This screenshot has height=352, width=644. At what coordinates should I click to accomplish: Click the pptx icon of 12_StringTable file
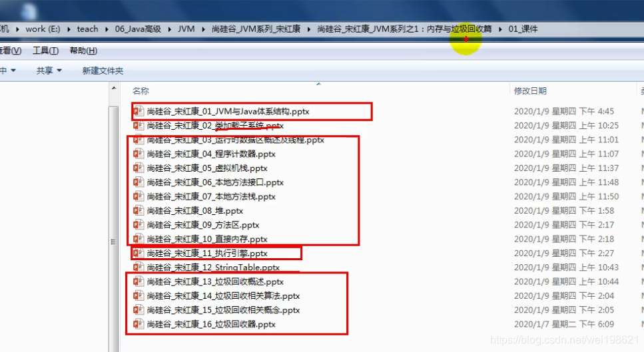pos(139,267)
